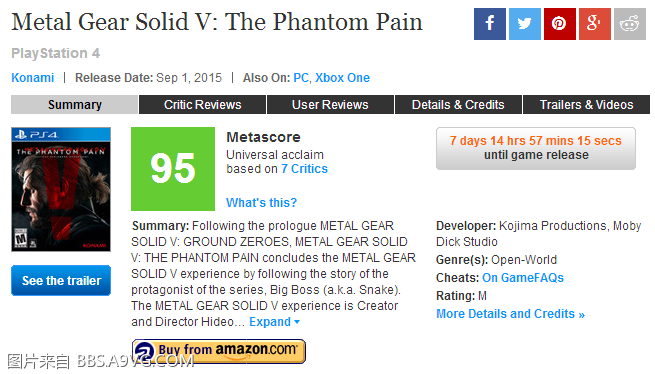Post to Reddit via the alien icon
655x374 pixels.
pos(630,24)
